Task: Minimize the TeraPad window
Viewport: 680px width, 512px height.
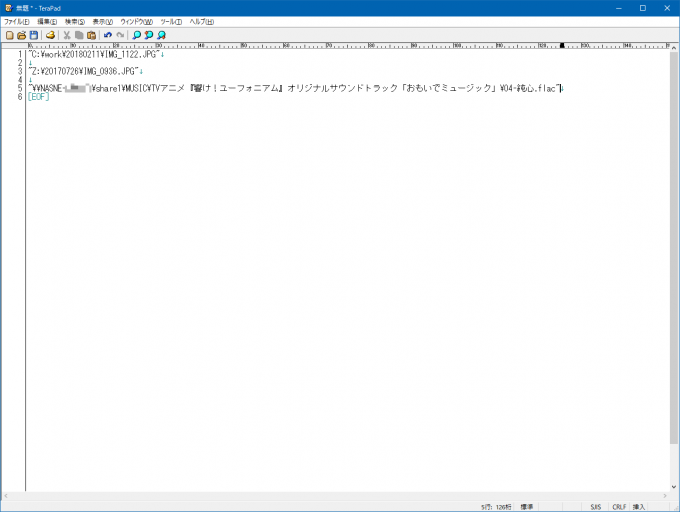Action: coord(619,8)
